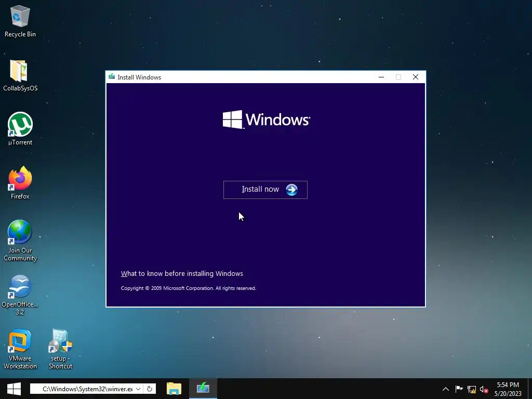
Task: Launch the Firefox desktop shortcut
Action: coord(20,183)
